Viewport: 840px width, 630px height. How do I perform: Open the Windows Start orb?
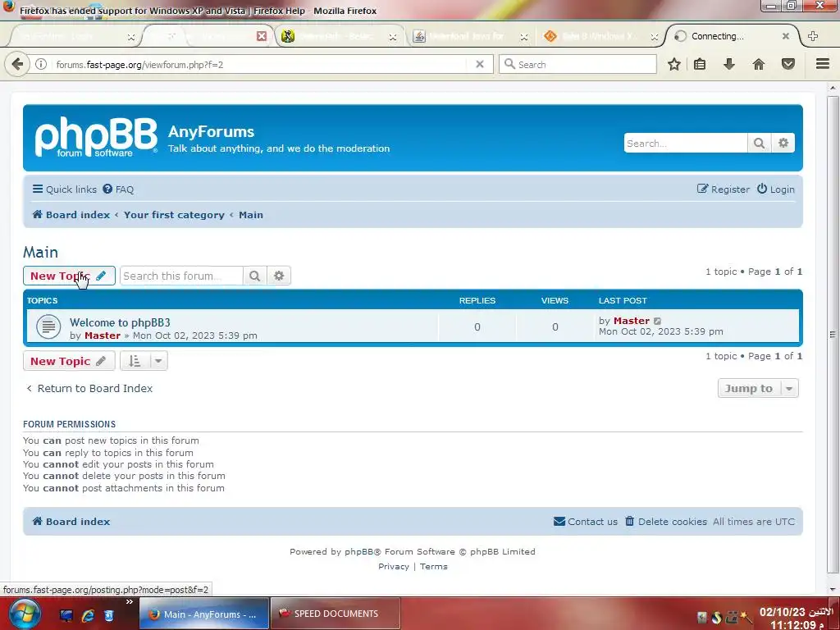click(x=24, y=614)
